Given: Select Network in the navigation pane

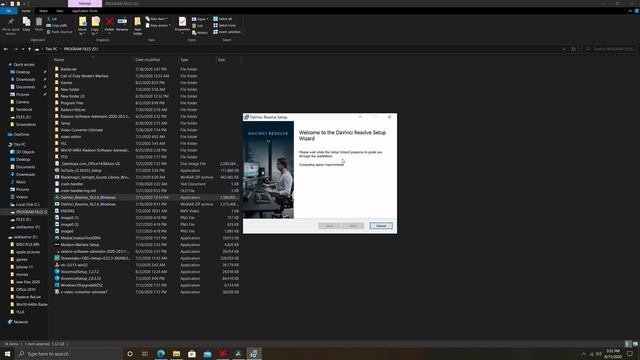Looking at the screenshot, I should click(20, 322).
